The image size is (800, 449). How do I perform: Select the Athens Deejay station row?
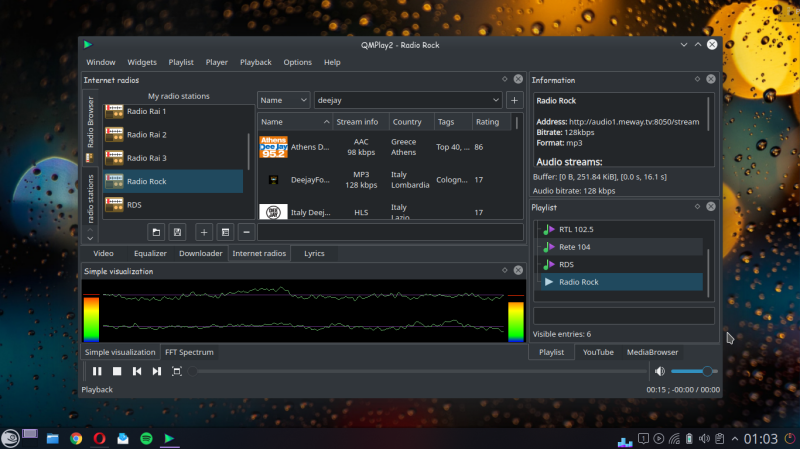click(385, 147)
